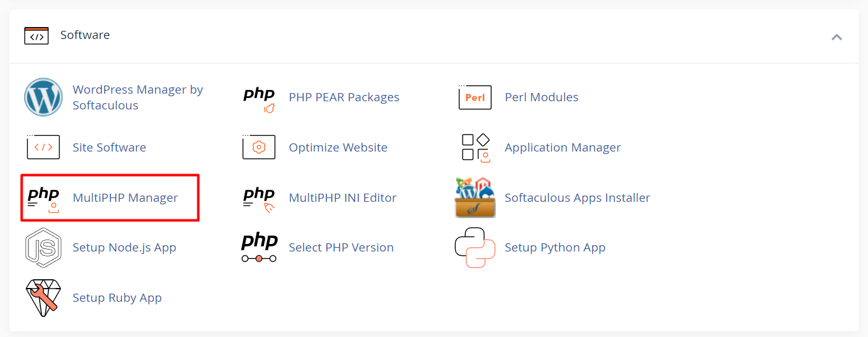Collapse the Software section with chevron

[x=837, y=37]
